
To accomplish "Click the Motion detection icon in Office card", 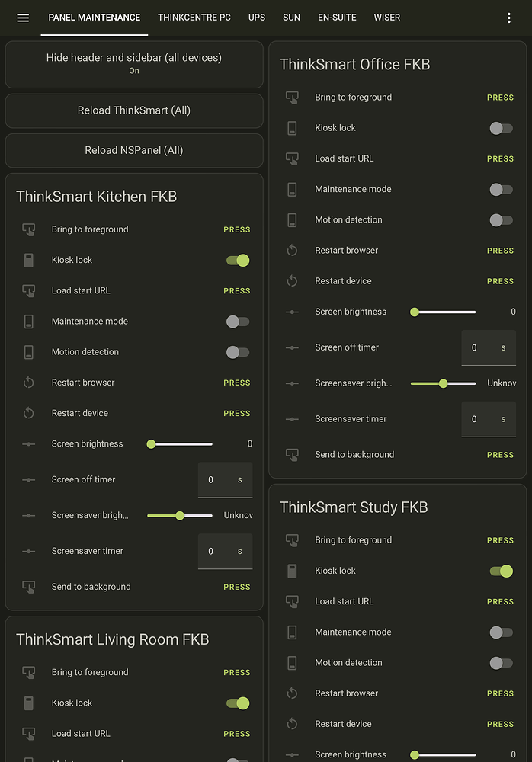I will click(x=292, y=219).
